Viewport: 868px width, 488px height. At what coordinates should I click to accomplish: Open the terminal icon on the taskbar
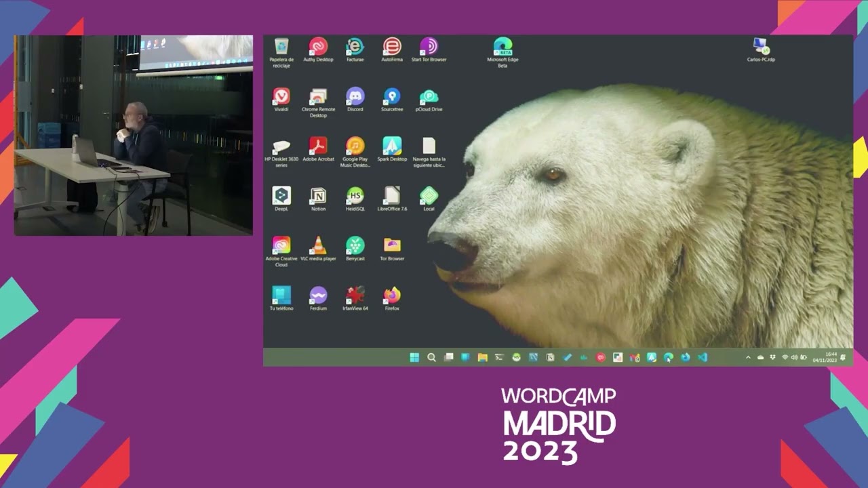coord(499,357)
